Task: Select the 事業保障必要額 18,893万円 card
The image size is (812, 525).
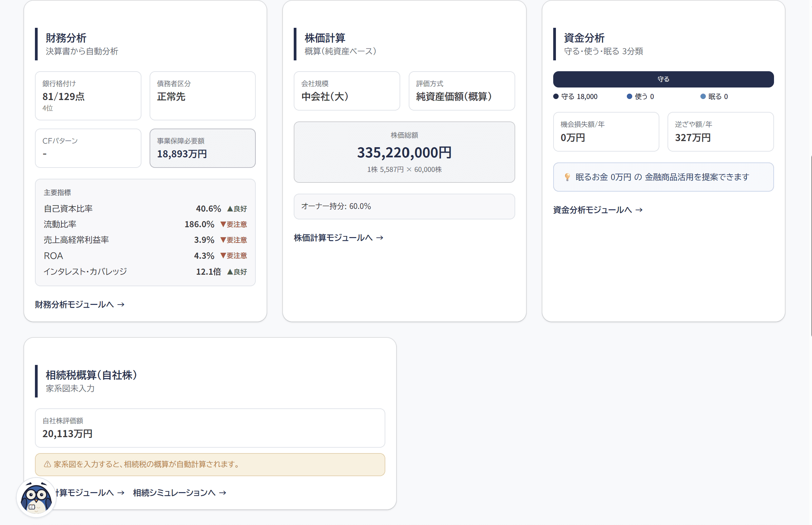Action: point(202,148)
